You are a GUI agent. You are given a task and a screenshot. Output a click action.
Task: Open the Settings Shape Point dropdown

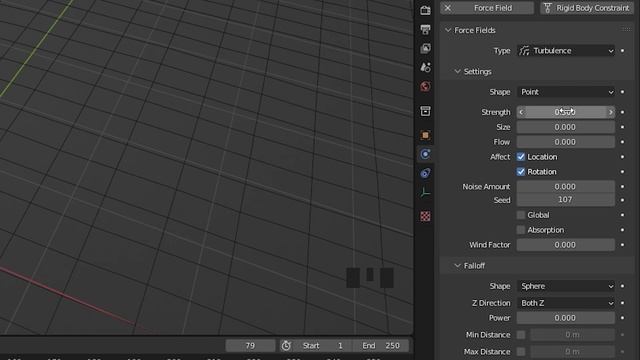click(566, 92)
